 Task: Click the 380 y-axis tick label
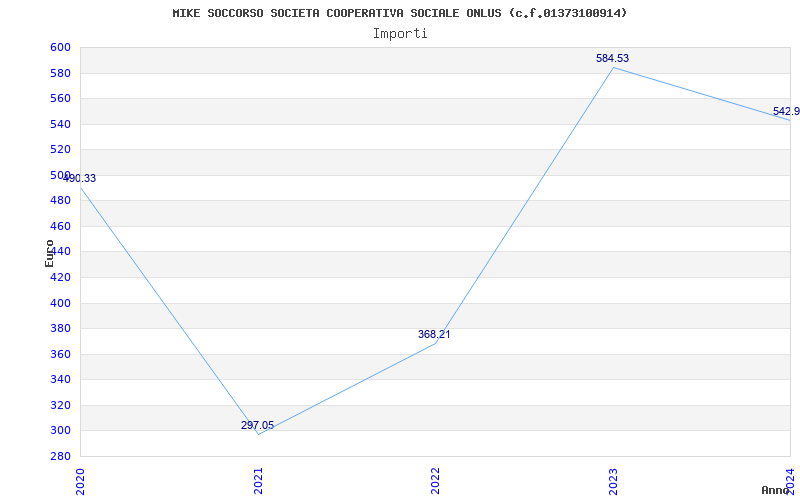click(60, 329)
